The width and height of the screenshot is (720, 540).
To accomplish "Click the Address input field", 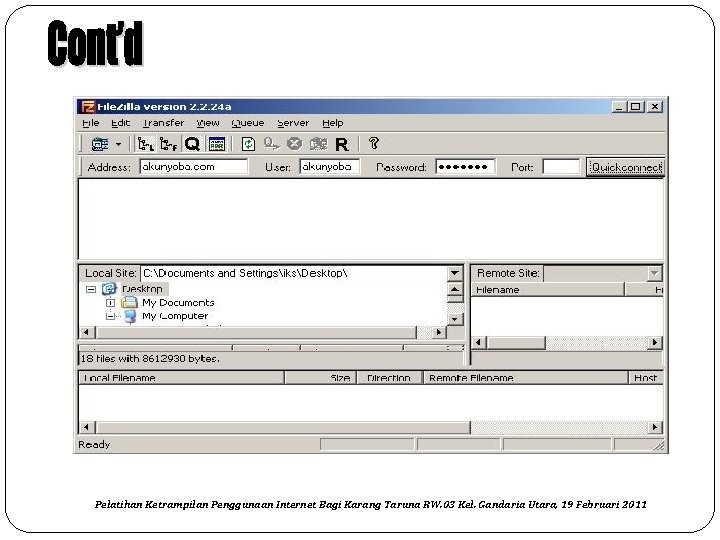I will tap(194, 167).
